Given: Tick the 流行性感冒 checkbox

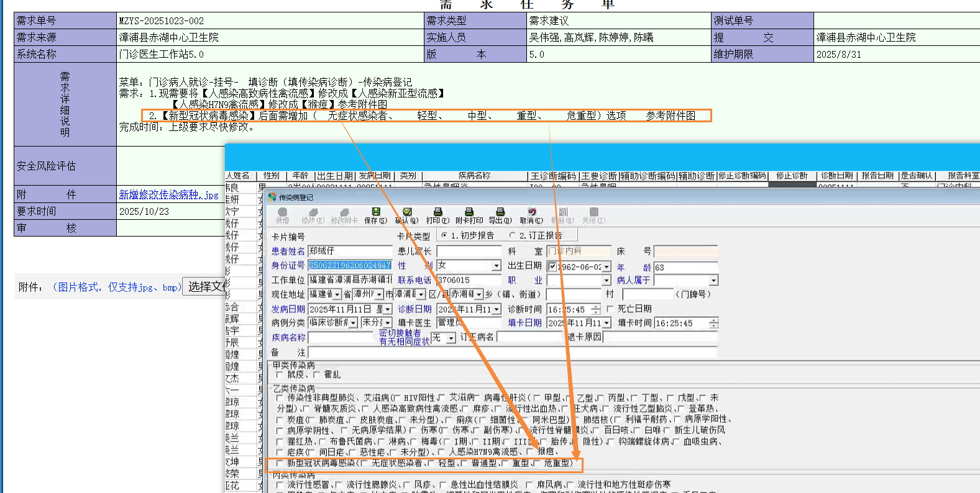Looking at the screenshot, I should [x=280, y=484].
